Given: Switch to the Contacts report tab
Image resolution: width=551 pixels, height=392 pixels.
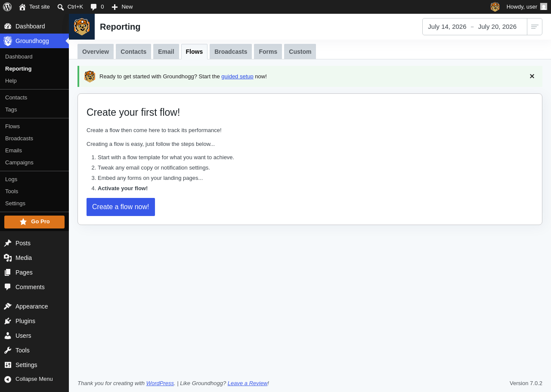Looking at the screenshot, I should (x=133, y=52).
